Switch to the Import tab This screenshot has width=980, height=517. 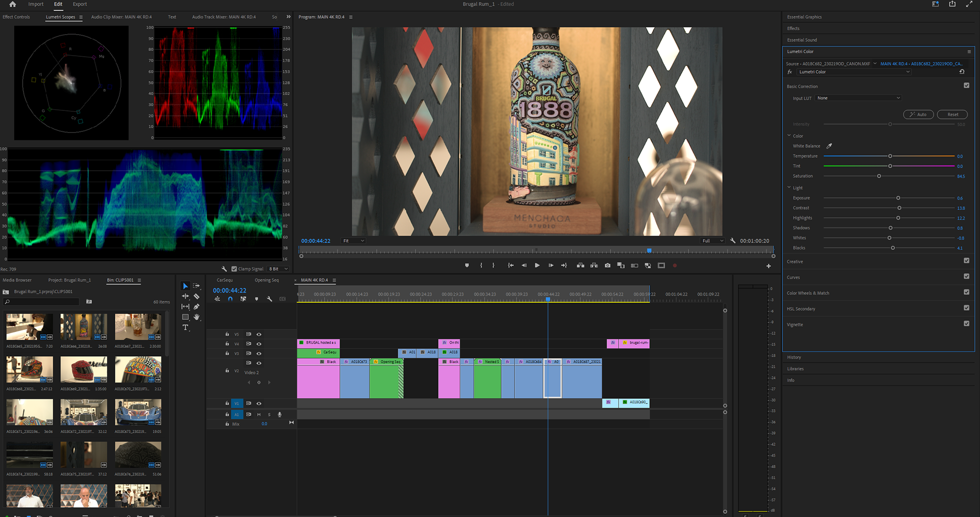coord(36,4)
